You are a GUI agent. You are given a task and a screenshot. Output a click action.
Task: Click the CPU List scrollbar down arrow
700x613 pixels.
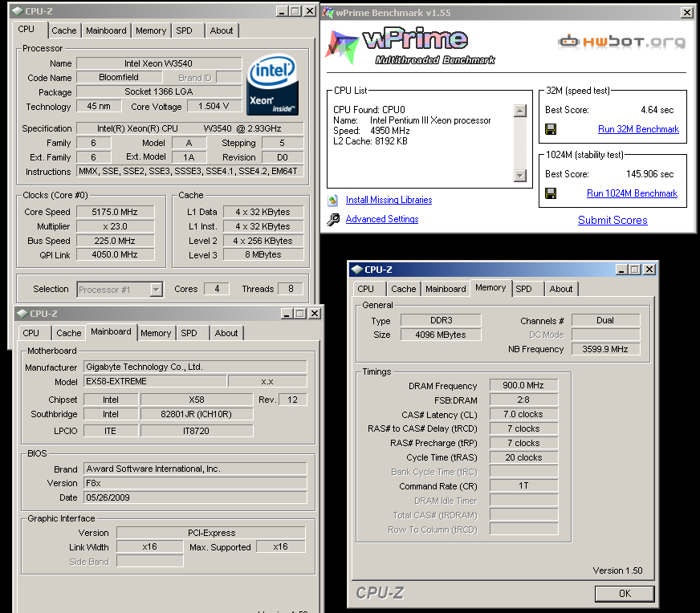[x=520, y=176]
